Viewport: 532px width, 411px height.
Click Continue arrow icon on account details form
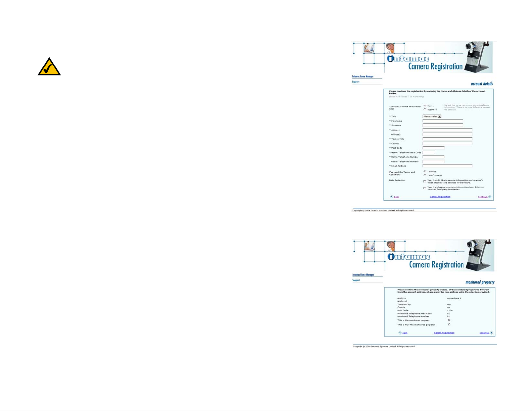490,197
